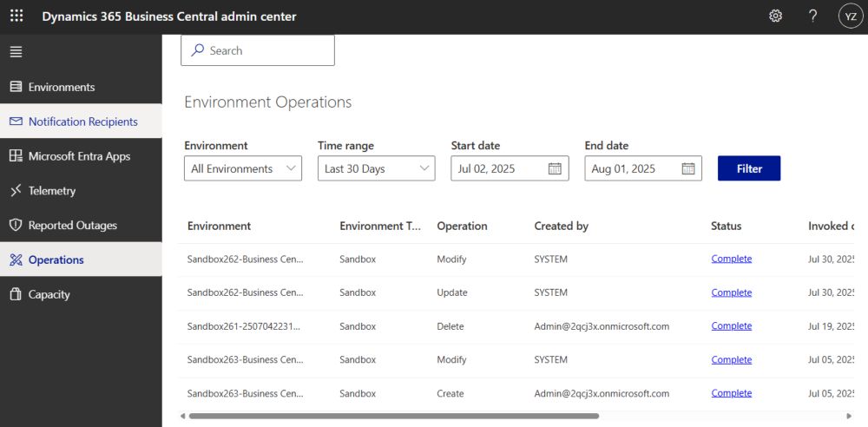Go to Environments in the sidebar

(81, 87)
